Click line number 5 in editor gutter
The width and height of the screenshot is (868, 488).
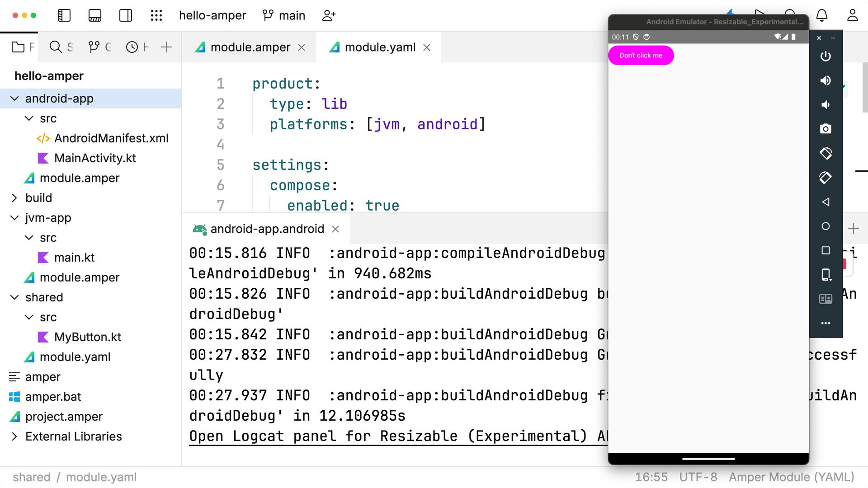click(220, 165)
